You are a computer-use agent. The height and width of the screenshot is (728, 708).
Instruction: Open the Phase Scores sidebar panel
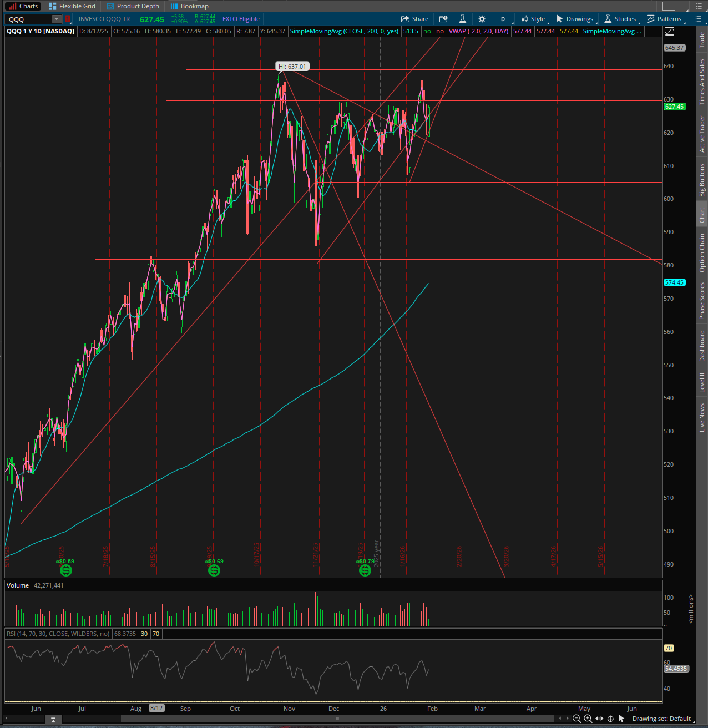click(702, 300)
